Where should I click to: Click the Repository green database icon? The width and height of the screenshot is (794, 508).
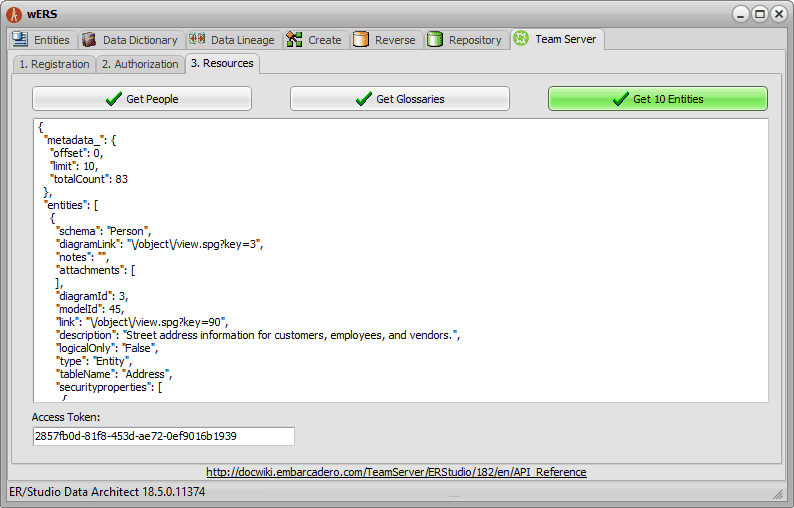coord(435,39)
